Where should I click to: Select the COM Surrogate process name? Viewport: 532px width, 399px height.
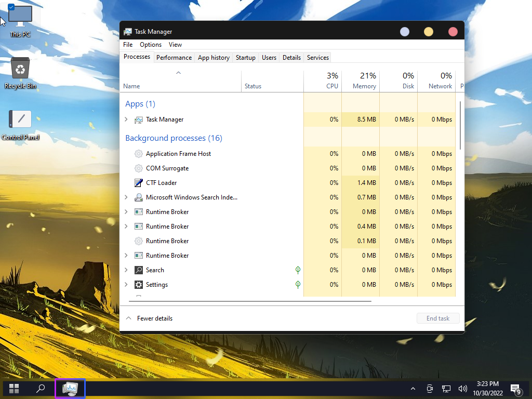[x=167, y=168]
